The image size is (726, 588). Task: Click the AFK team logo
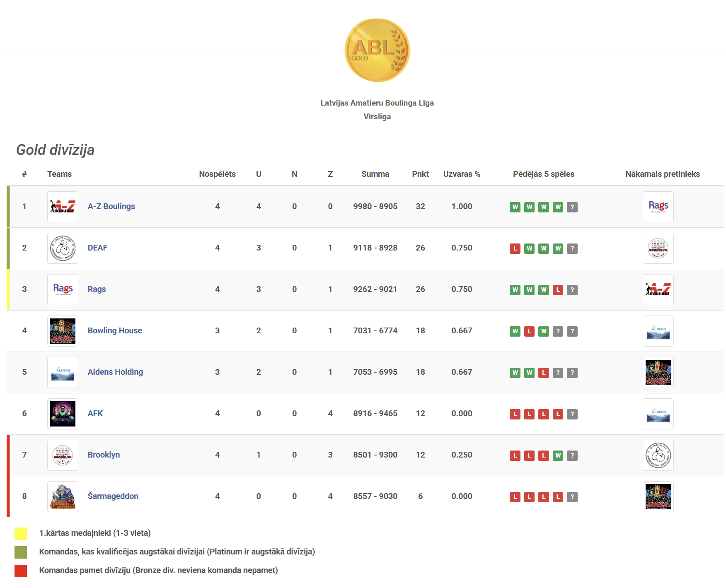63,414
